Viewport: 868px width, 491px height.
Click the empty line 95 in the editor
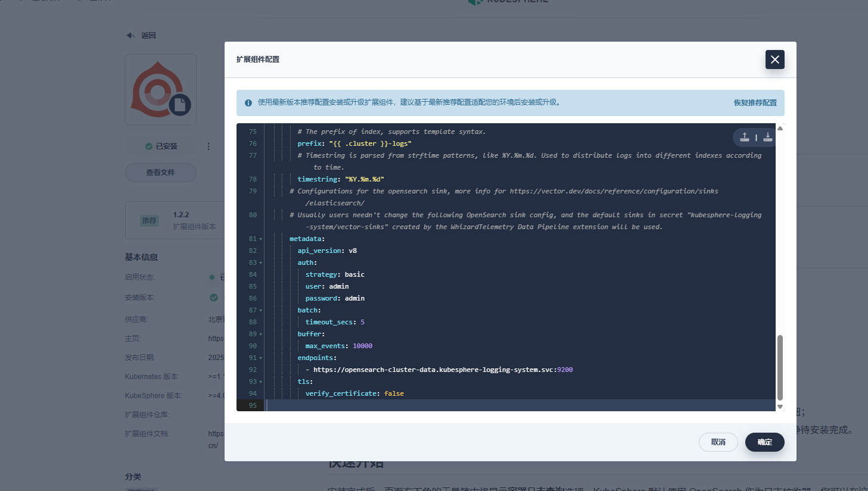click(x=520, y=405)
